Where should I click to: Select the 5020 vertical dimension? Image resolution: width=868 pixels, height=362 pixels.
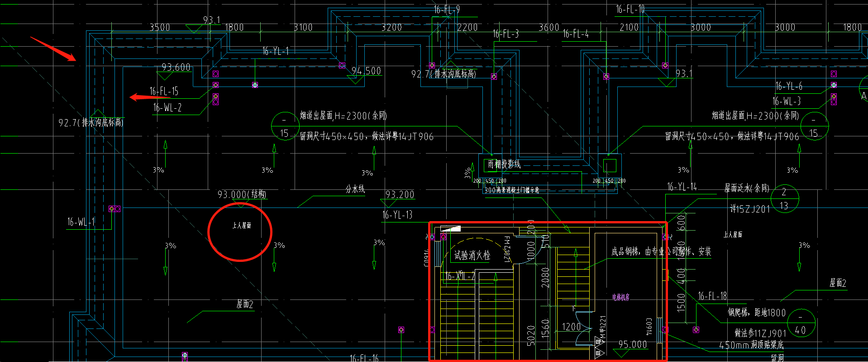click(x=531, y=336)
